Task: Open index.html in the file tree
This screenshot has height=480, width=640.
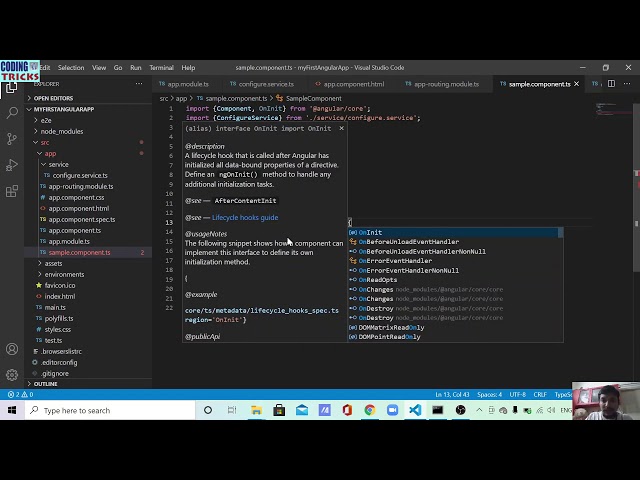Action: point(60,296)
